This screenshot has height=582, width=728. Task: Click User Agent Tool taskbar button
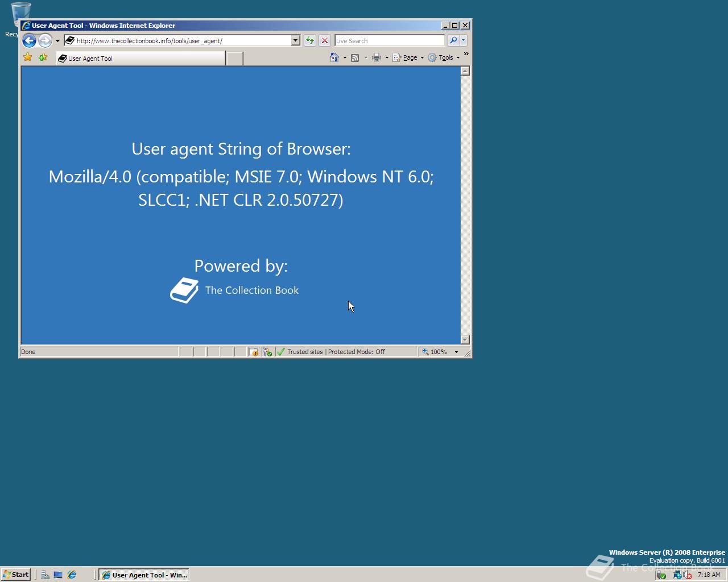point(144,575)
